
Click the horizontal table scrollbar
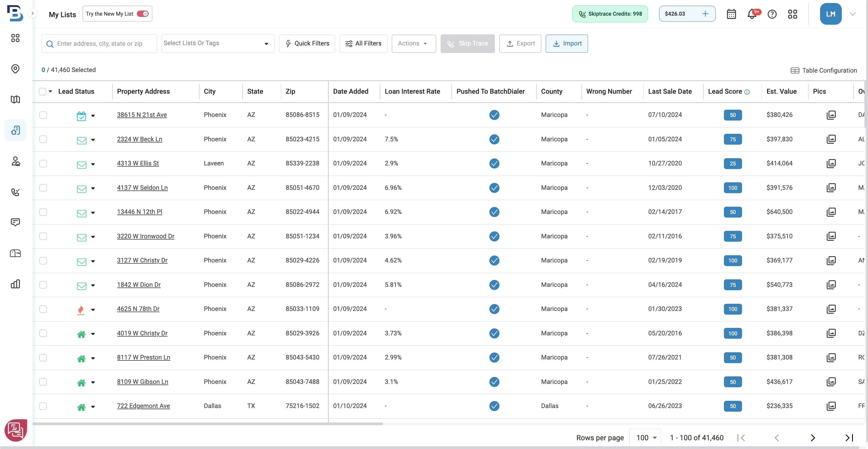point(208,424)
